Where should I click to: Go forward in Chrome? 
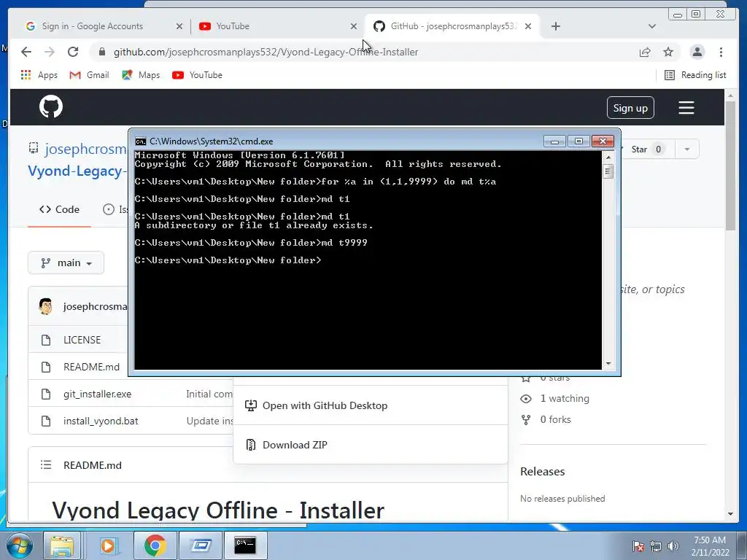(x=50, y=52)
